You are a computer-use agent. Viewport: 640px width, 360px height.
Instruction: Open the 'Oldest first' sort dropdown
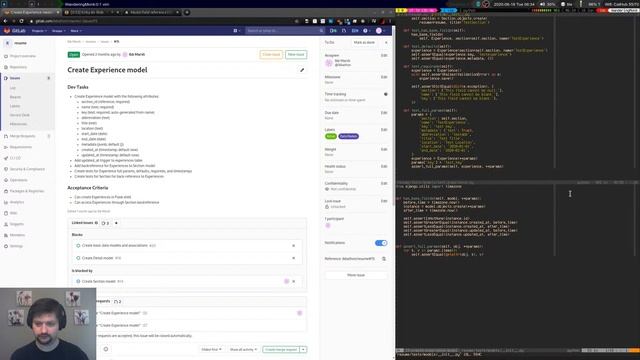pyautogui.click(x=211, y=350)
